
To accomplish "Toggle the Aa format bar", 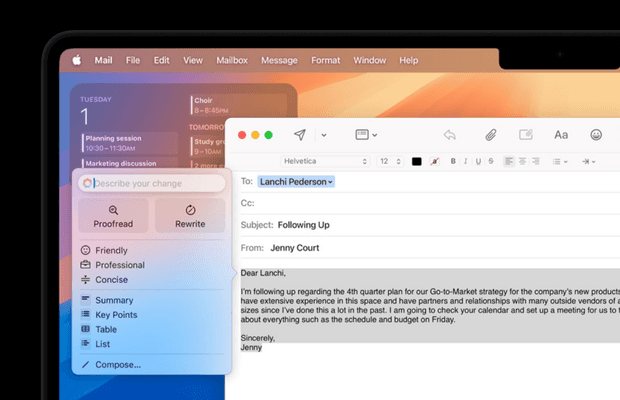I will tap(561, 135).
